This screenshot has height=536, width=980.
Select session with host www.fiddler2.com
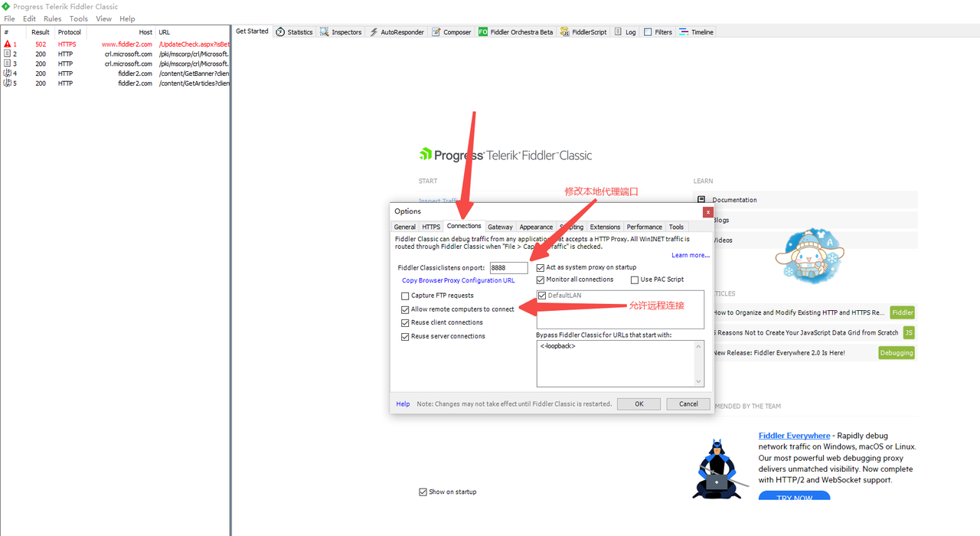point(115,44)
